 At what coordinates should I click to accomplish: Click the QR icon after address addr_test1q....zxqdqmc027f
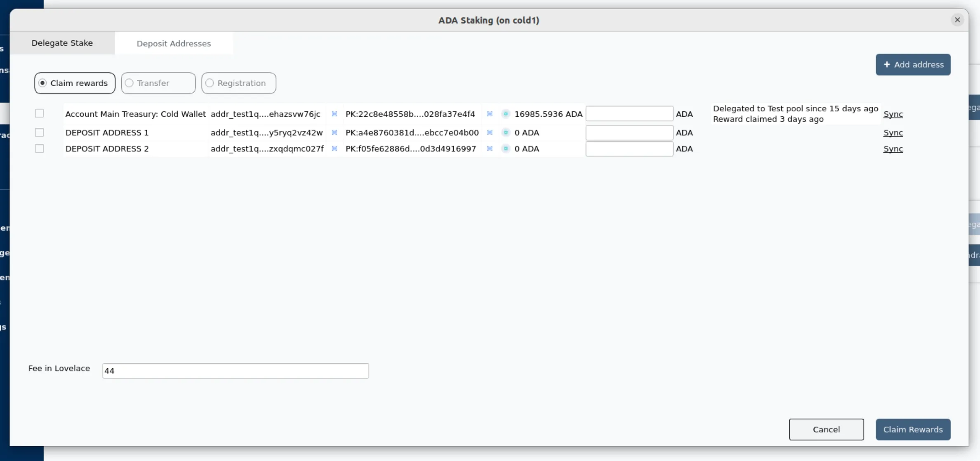(x=335, y=148)
